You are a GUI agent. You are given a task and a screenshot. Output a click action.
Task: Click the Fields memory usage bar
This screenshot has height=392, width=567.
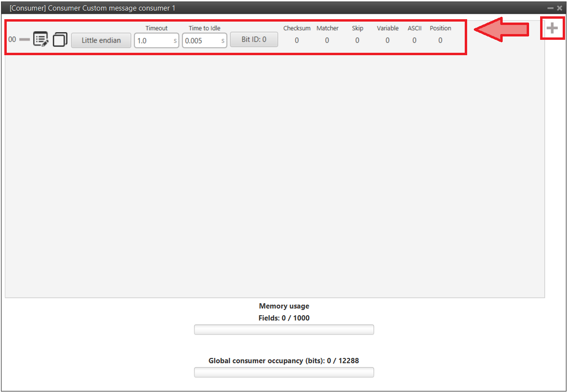[284, 330]
